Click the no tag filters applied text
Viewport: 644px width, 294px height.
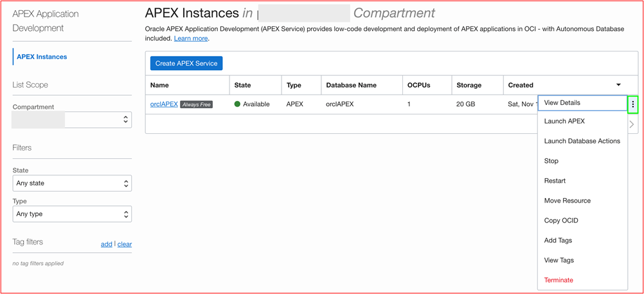pos(38,263)
